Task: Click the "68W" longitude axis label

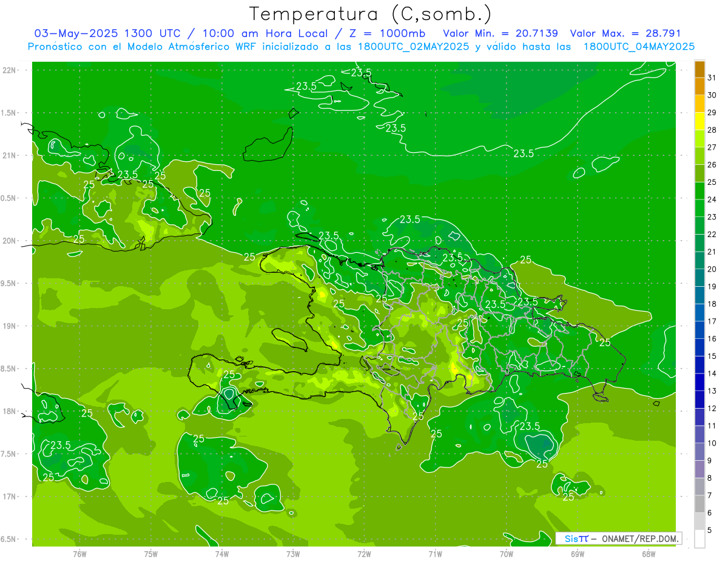Action: (x=649, y=554)
